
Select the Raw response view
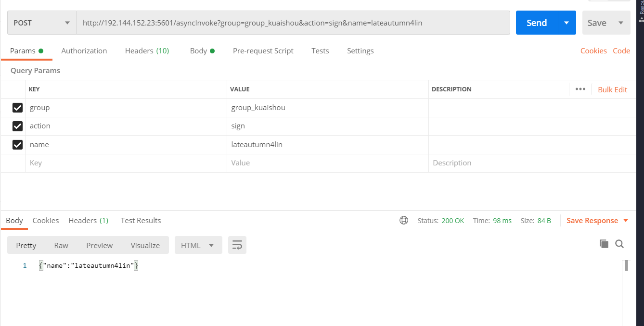(61, 245)
